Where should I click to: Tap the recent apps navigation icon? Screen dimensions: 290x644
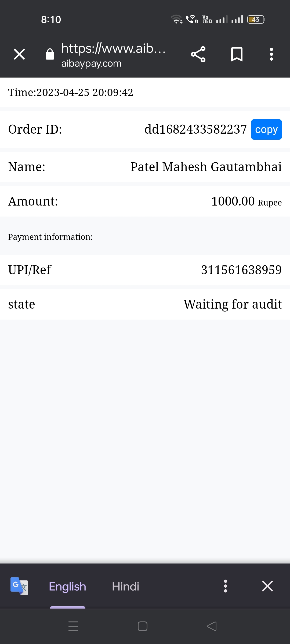tap(73, 626)
